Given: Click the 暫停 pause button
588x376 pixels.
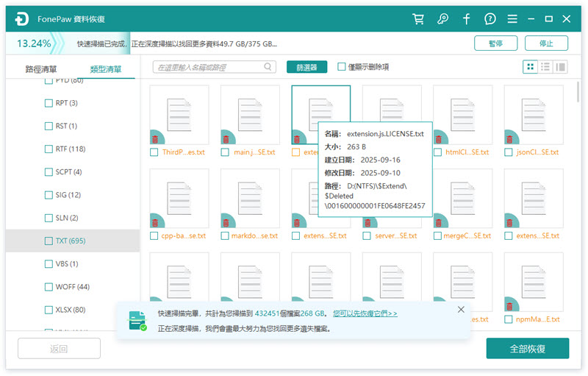Looking at the screenshot, I should click(495, 43).
